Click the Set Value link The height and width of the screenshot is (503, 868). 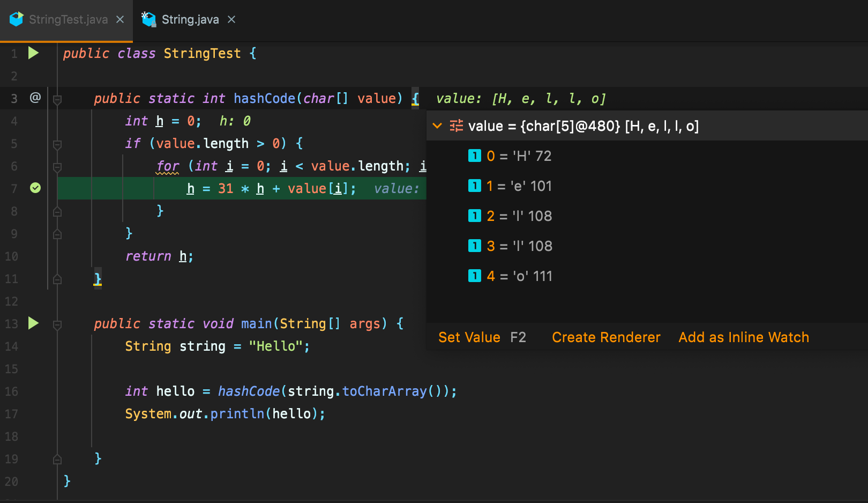pyautogui.click(x=469, y=337)
